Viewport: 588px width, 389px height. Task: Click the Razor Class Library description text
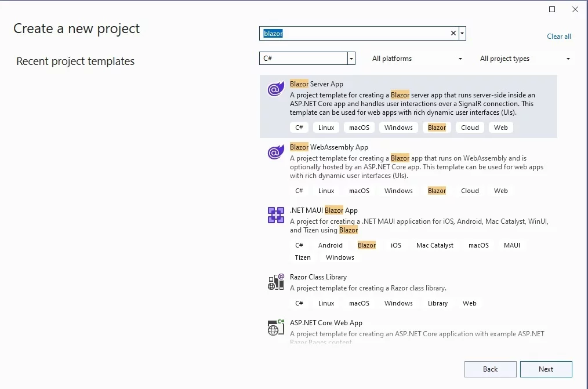click(x=368, y=288)
